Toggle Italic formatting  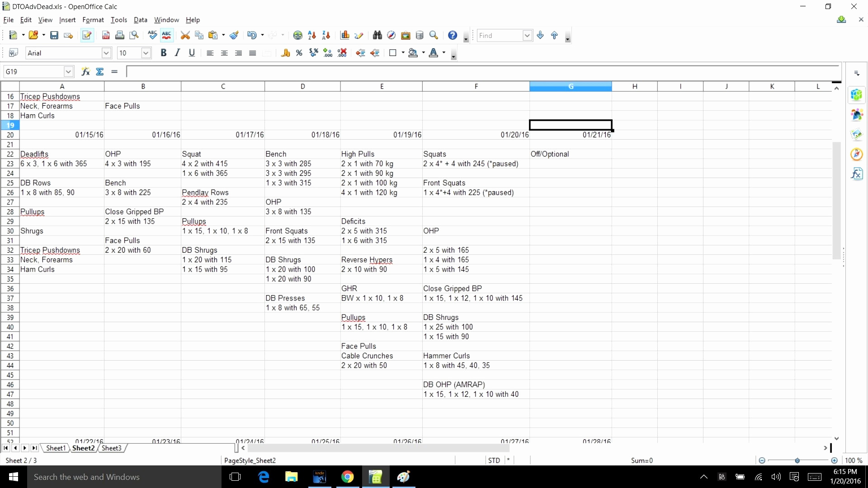point(177,53)
